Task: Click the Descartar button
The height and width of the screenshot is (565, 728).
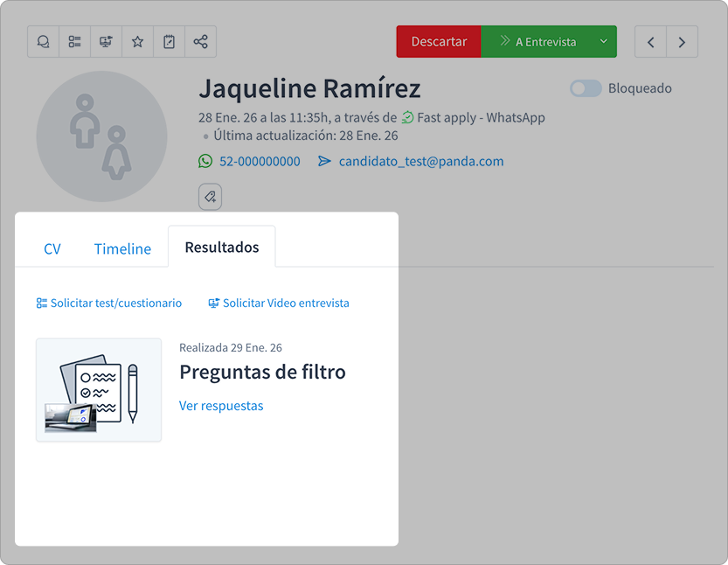Action: [x=438, y=41]
